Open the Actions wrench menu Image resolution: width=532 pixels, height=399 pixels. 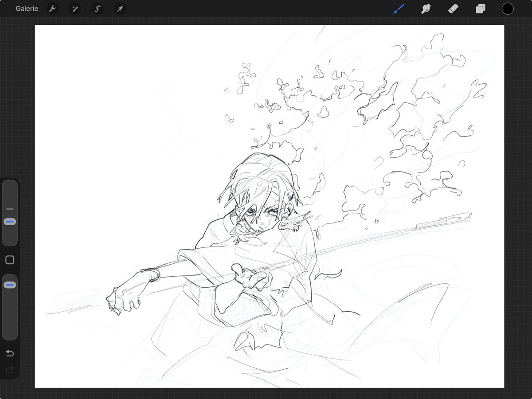pyautogui.click(x=53, y=9)
